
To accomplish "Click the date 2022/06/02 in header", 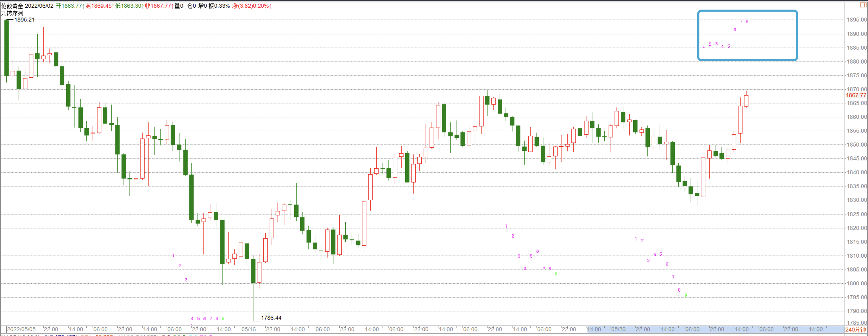I will (39, 6).
